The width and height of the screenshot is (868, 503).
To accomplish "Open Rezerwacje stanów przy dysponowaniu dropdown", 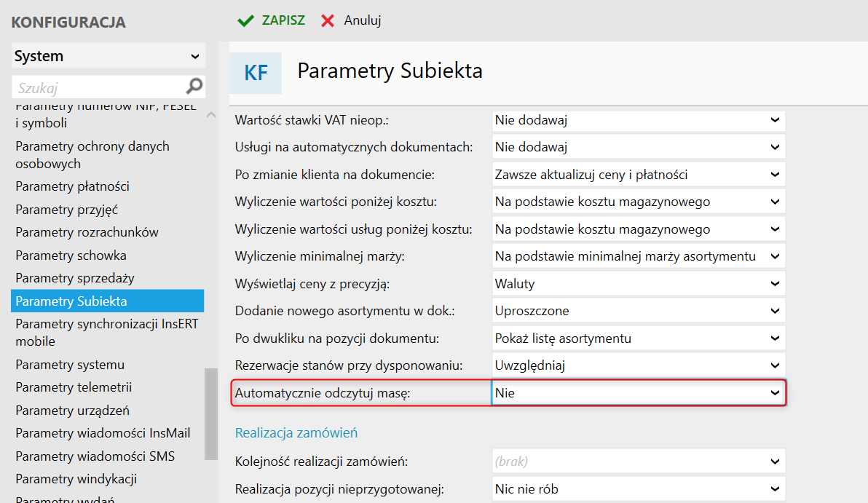I will (774, 365).
